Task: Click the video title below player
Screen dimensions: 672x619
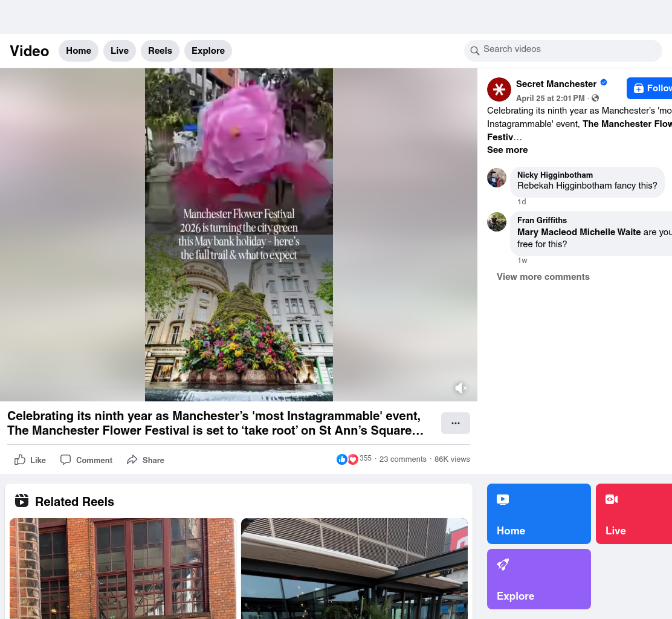Action: [215, 423]
